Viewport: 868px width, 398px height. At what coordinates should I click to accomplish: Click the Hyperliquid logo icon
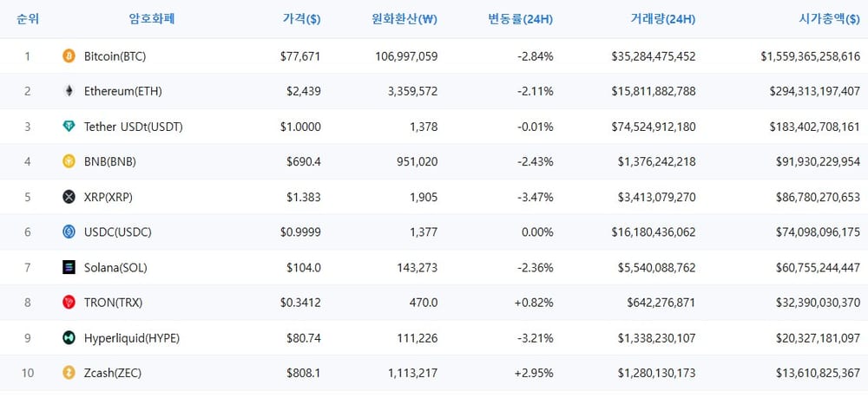pos(69,338)
